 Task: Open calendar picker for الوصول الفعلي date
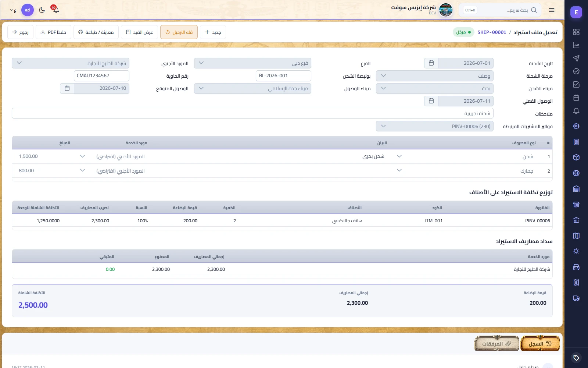pos(431,101)
